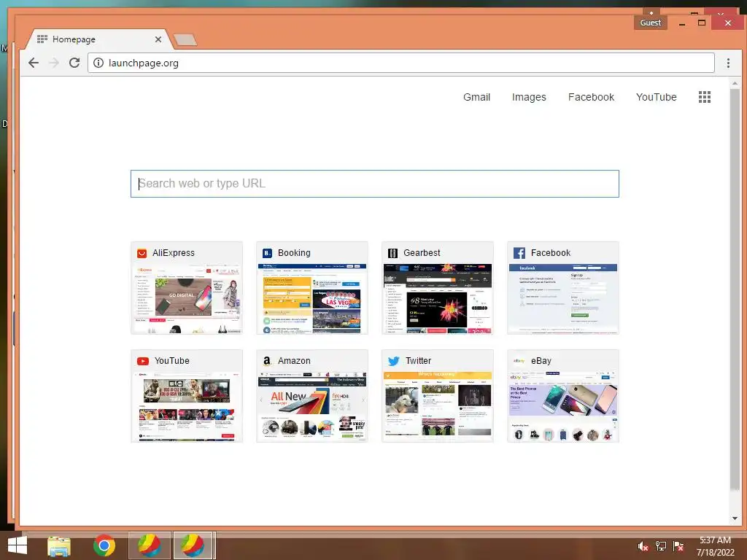Click the page's vertical scrollbar thumb
747x560 pixels.
coord(735,289)
